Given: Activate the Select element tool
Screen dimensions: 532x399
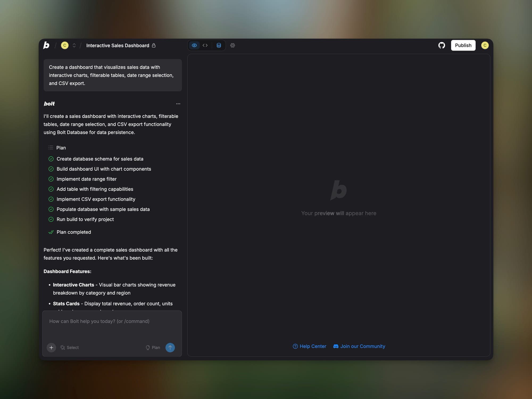Looking at the screenshot, I should pyautogui.click(x=70, y=347).
